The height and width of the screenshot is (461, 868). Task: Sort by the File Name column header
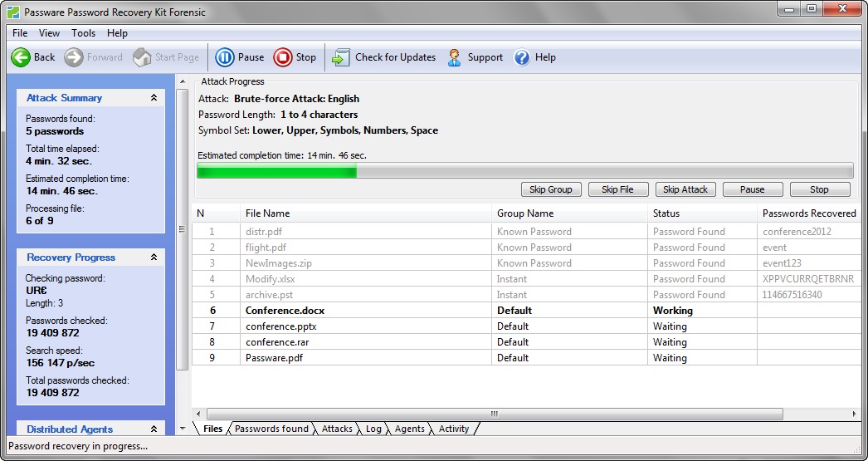366,213
